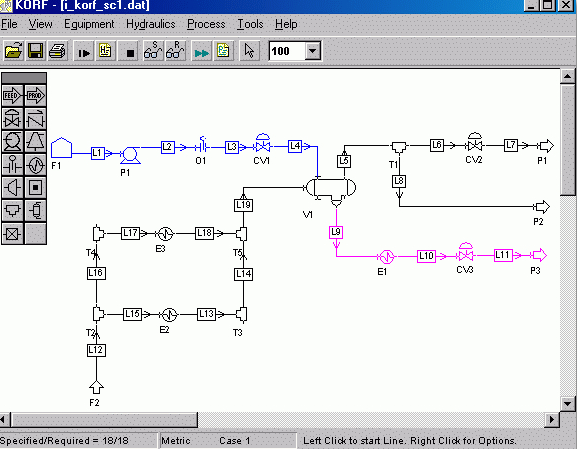The height and width of the screenshot is (449, 577).
Task: Click the Open file folder icon
Action: pyautogui.click(x=13, y=51)
